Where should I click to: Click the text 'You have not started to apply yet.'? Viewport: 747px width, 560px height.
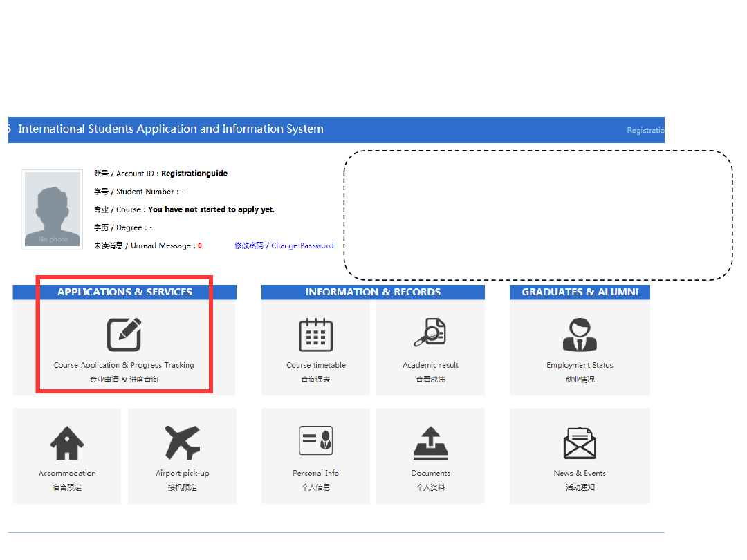211,209
